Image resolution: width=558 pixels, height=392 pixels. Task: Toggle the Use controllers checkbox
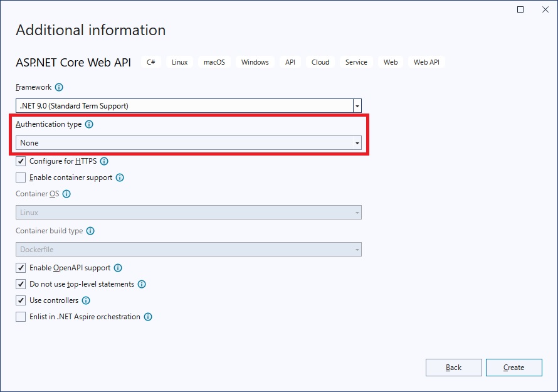(x=21, y=300)
